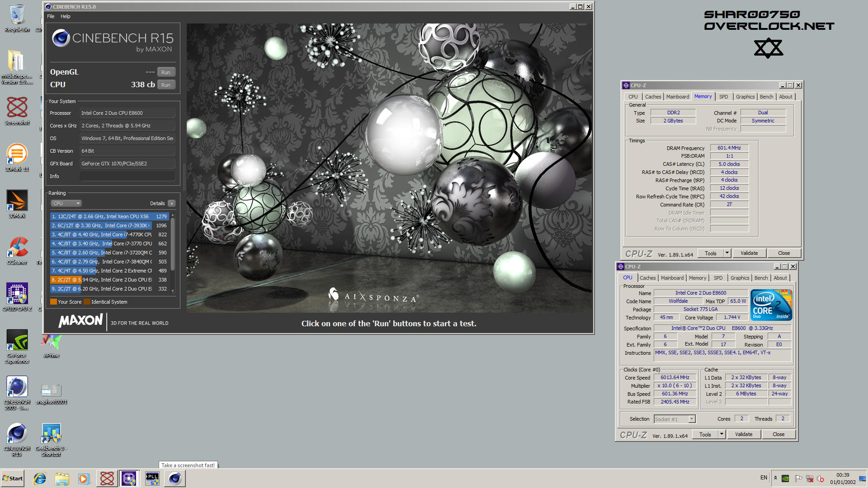
Task: Open the Help menu in Cinebench
Action: (66, 16)
